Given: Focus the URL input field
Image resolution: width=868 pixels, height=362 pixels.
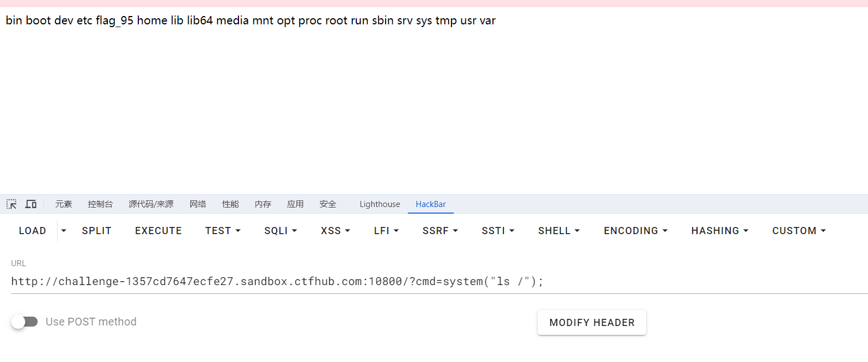Looking at the screenshot, I should [439, 282].
